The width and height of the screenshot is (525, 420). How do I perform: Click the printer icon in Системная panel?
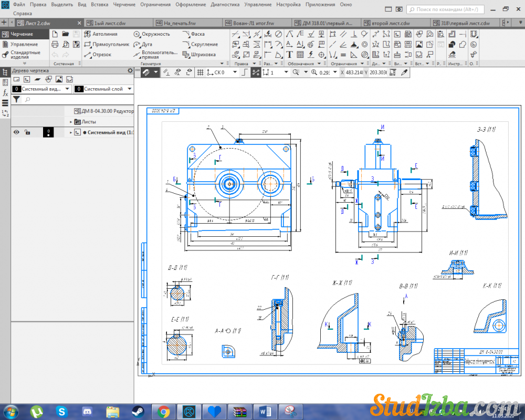pyautogui.click(x=55, y=44)
